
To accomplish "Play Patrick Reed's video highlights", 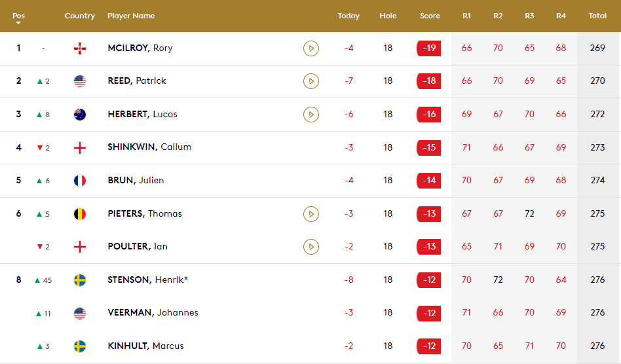I will (x=311, y=81).
